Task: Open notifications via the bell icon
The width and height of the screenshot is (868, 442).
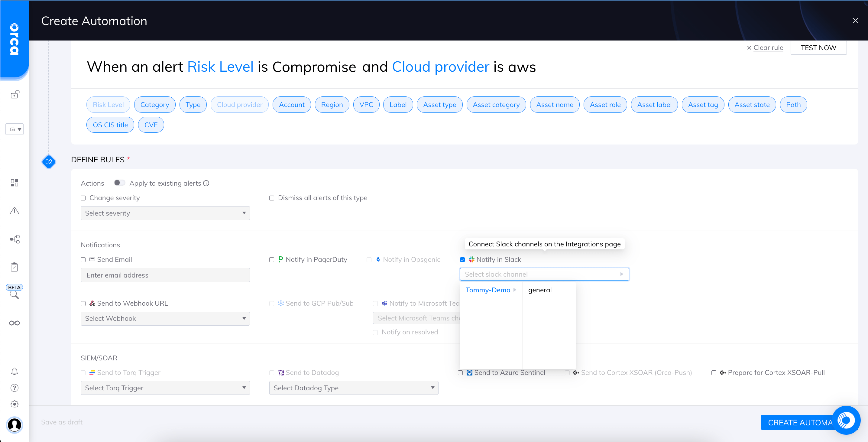Action: pyautogui.click(x=15, y=371)
